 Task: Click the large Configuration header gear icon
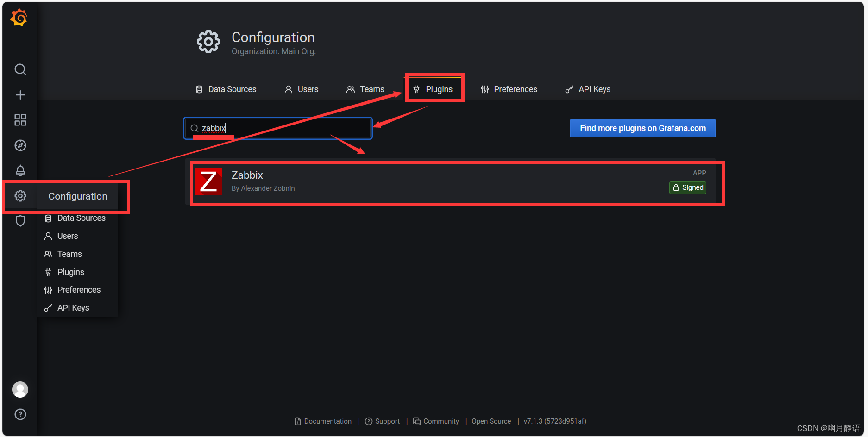[x=208, y=42]
